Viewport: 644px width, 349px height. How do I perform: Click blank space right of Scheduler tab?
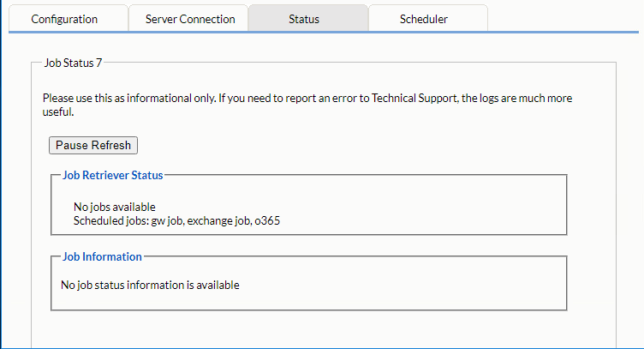click(565, 19)
